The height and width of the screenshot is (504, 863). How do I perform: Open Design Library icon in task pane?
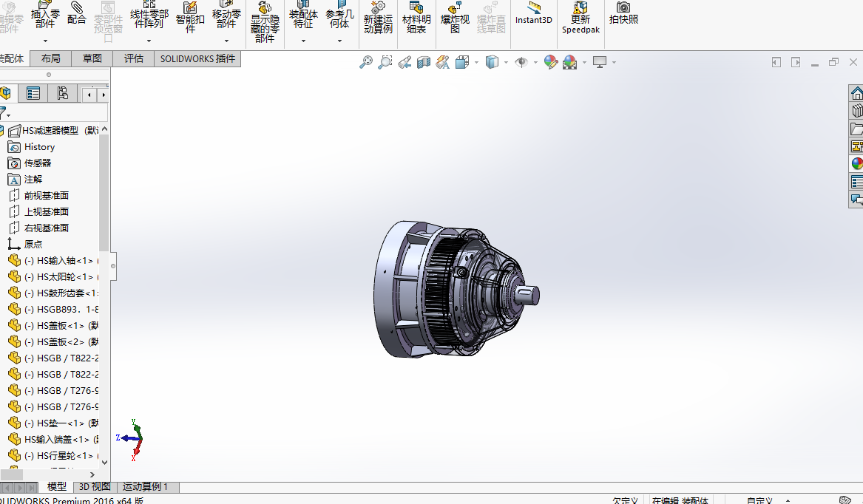tap(856, 111)
